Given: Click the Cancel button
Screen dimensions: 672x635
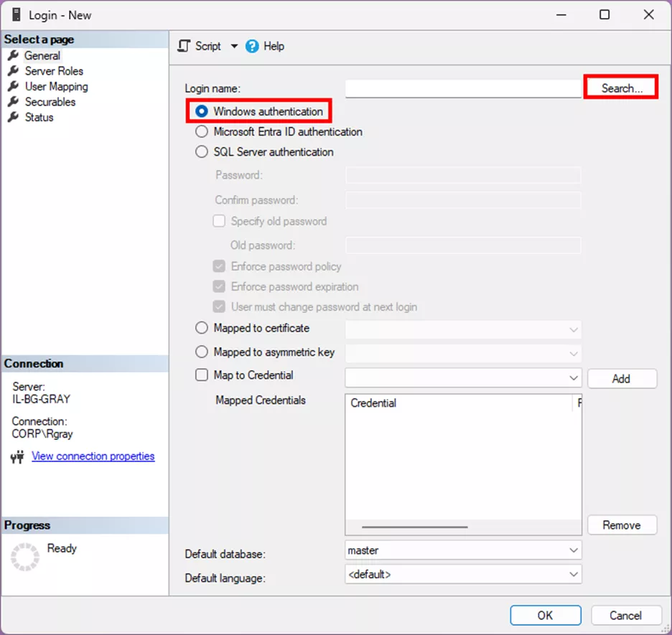Looking at the screenshot, I should (626, 616).
